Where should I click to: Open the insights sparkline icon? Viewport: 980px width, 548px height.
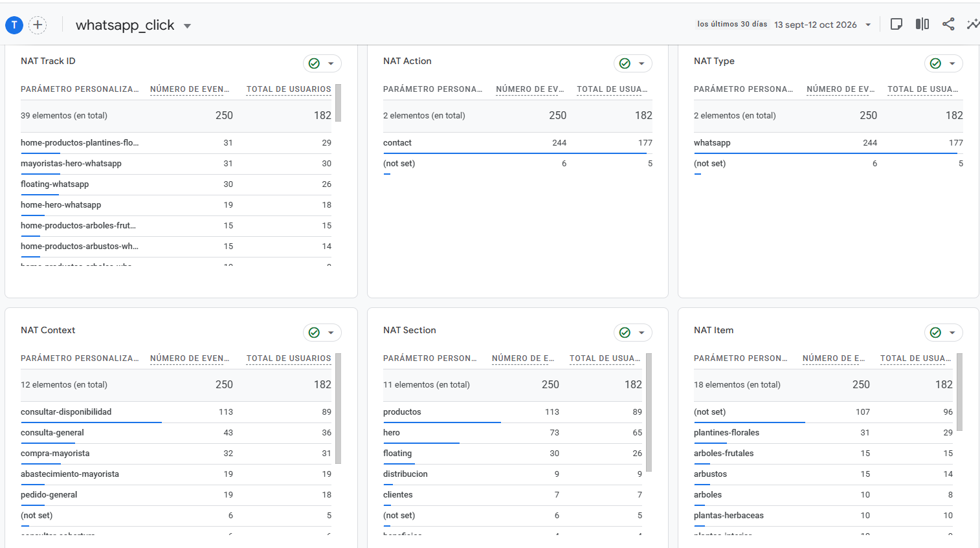point(973,25)
